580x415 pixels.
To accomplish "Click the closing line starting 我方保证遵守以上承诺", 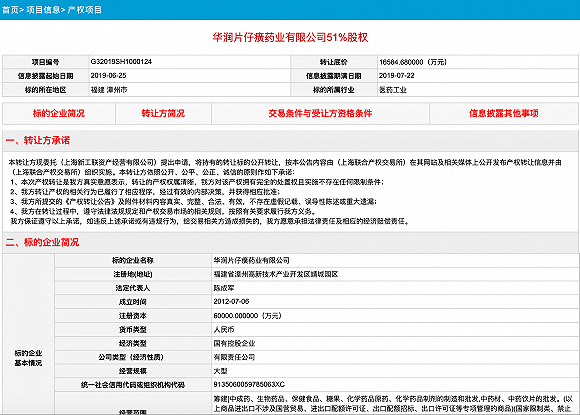I will click(x=210, y=221).
